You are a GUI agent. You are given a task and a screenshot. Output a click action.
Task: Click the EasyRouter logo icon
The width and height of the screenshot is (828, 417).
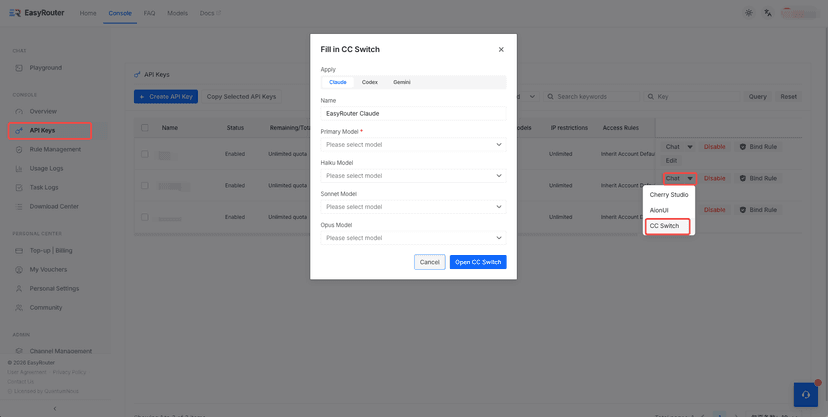(15, 13)
